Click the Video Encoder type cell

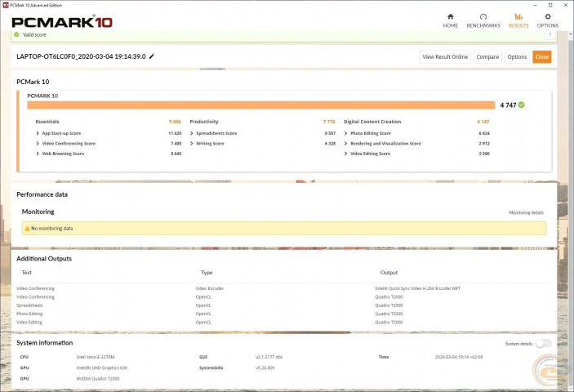pyautogui.click(x=209, y=288)
